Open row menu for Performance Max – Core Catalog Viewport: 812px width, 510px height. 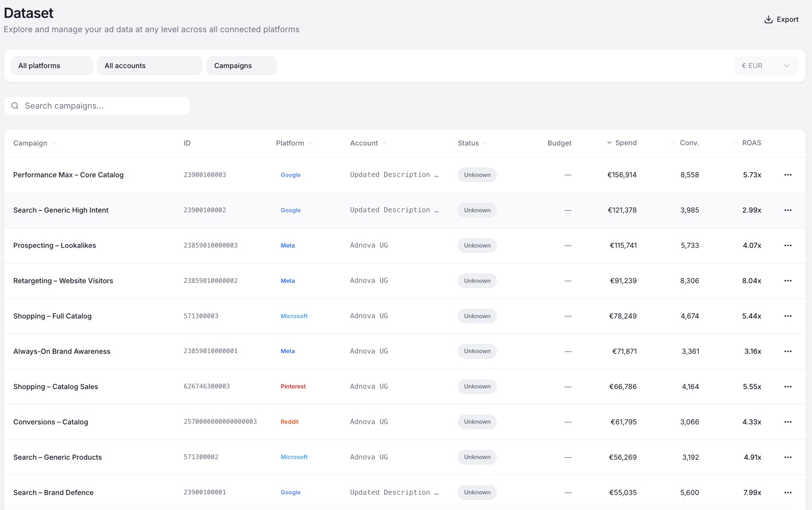788,175
